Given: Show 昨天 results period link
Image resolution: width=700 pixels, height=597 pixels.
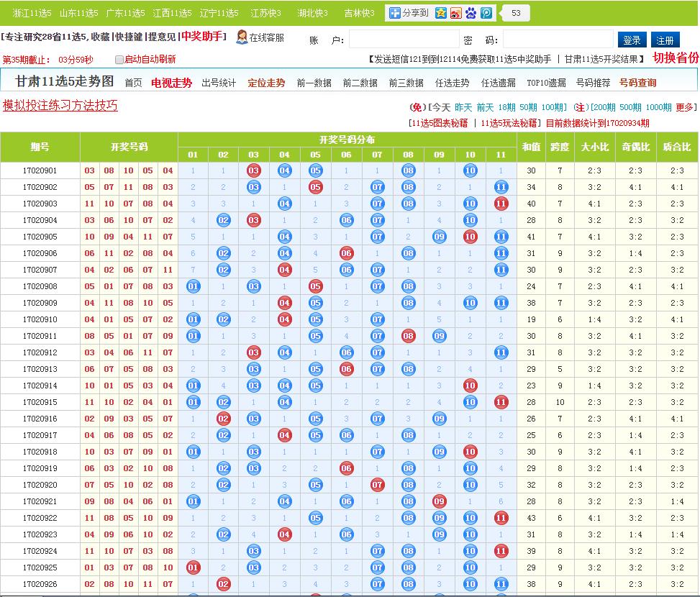Looking at the screenshot, I should click(463, 107).
